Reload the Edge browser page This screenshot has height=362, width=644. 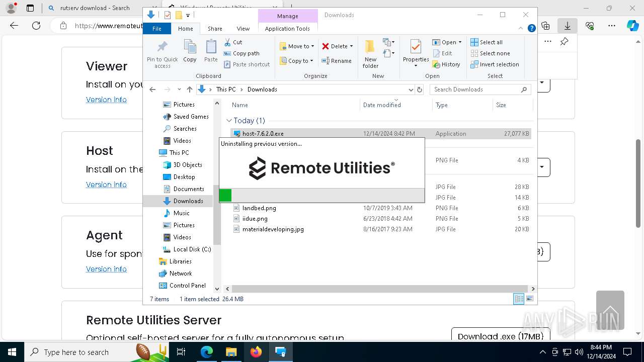coord(36,26)
